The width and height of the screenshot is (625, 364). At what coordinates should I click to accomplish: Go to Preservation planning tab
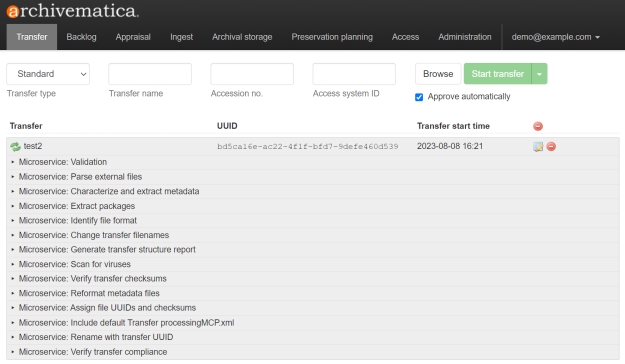point(332,37)
